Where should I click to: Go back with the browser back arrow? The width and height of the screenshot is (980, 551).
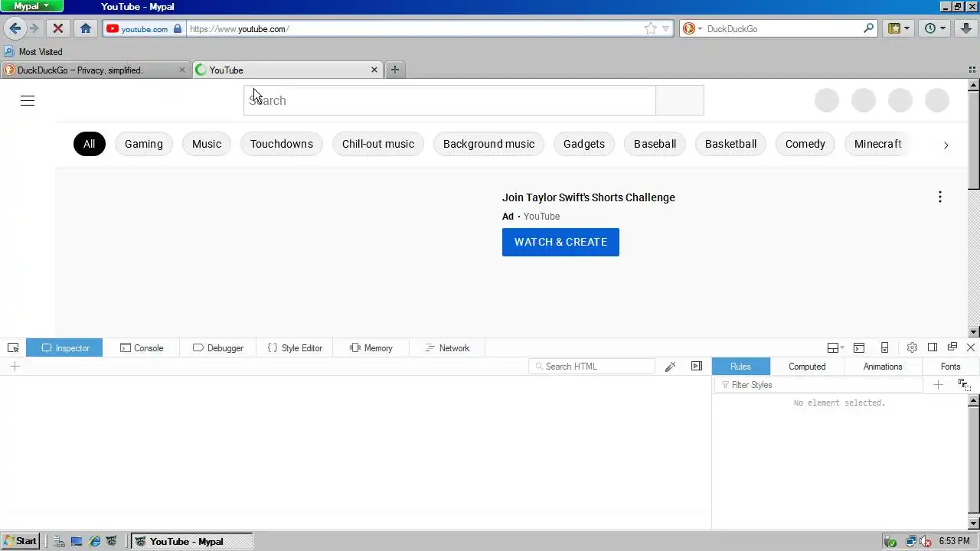[x=15, y=28]
